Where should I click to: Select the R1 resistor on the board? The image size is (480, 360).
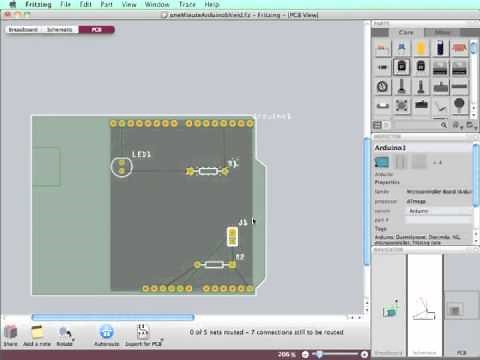[207, 171]
